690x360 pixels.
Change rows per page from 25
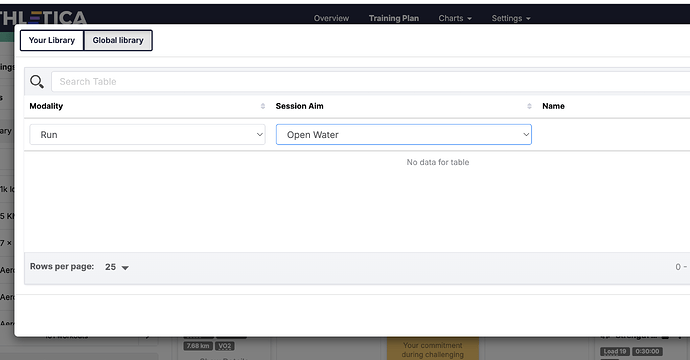pos(110,267)
